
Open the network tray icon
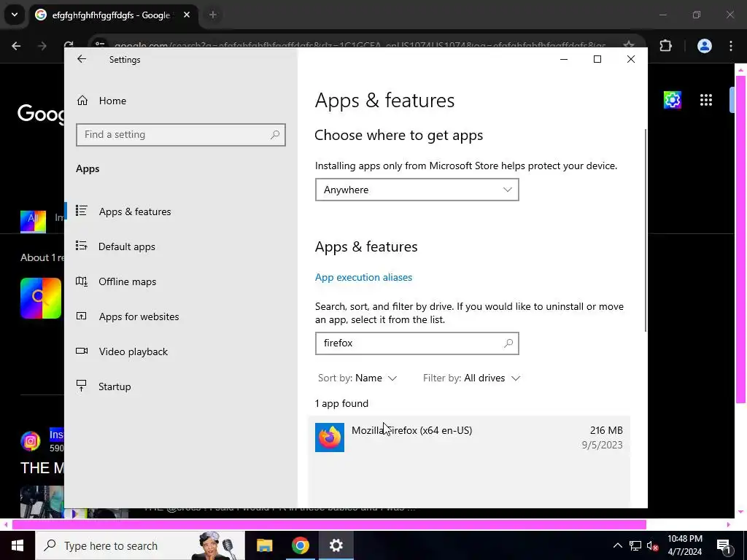[635, 545]
